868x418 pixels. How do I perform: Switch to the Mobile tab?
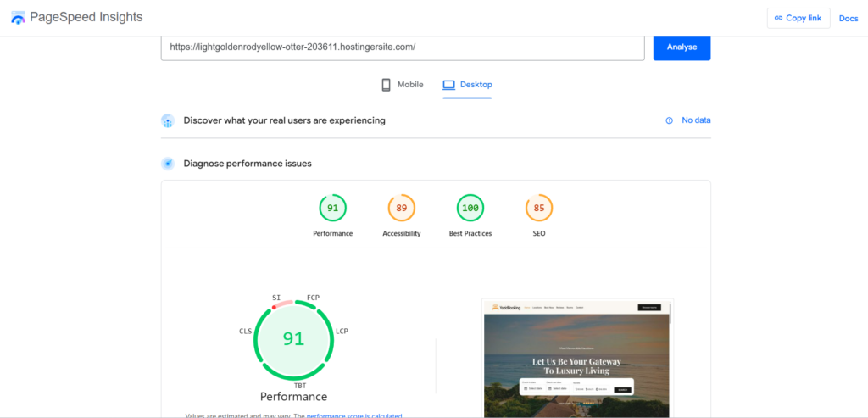[x=403, y=85]
